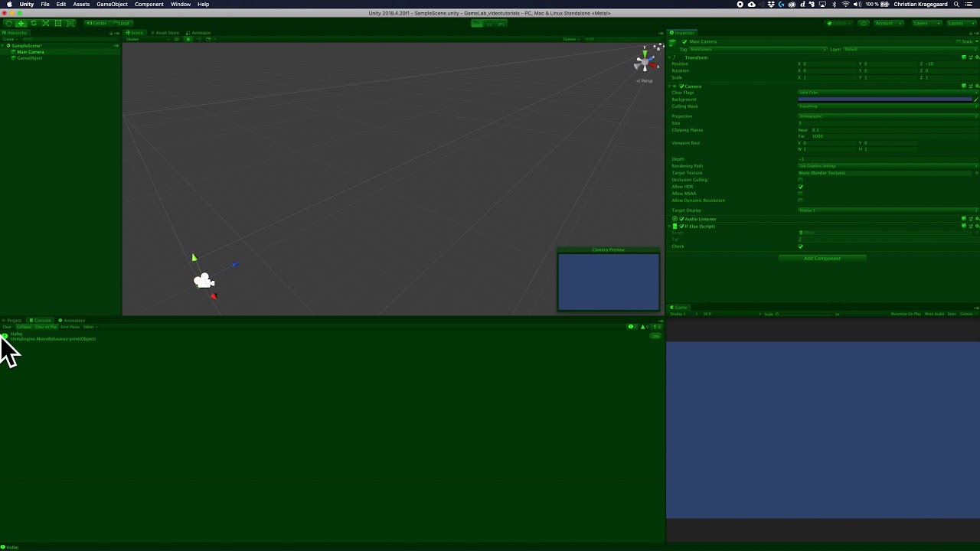
Task: Disable the Camera component checkbox
Action: pos(681,86)
